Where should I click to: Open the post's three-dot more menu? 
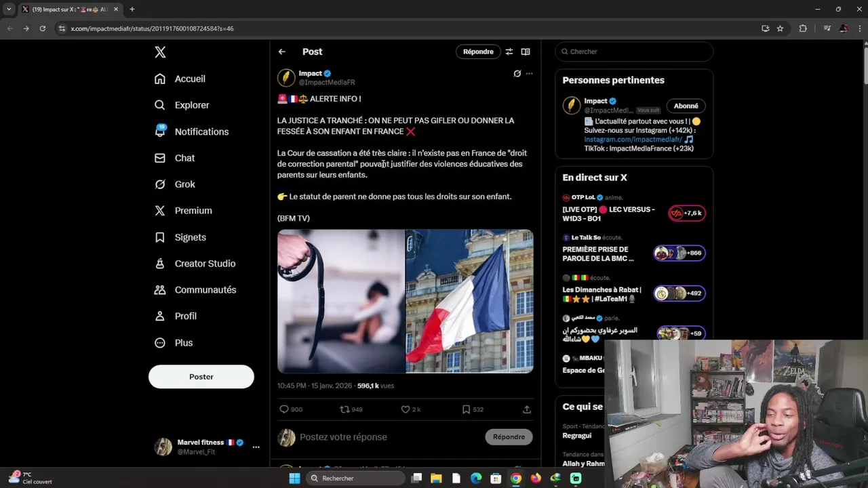(x=530, y=74)
